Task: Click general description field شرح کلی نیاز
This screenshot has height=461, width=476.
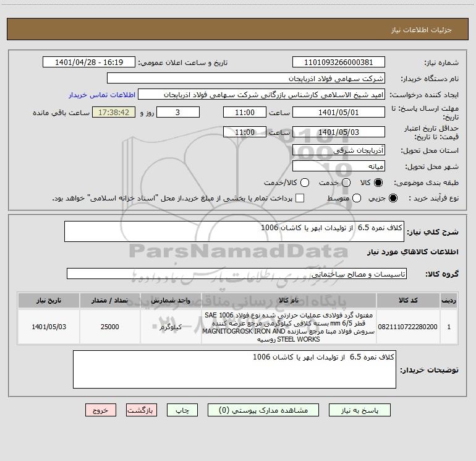Action: tap(234, 231)
